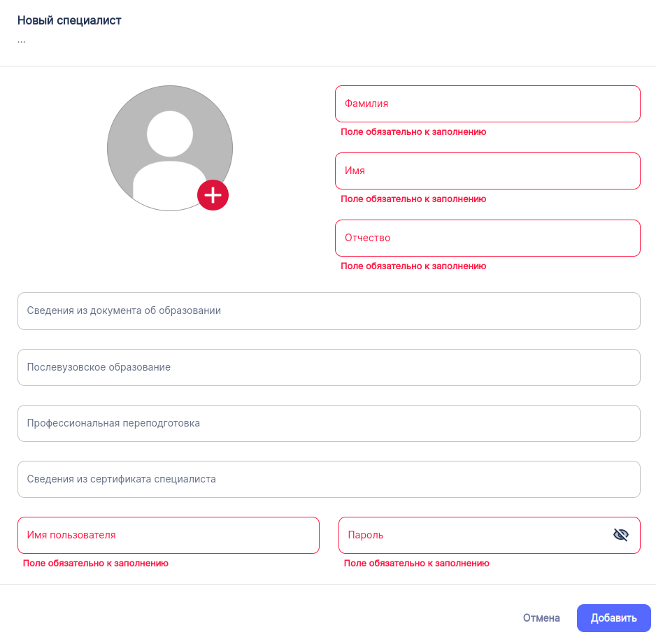Focus the Фамилия input field
656x644 pixels.
tap(487, 103)
